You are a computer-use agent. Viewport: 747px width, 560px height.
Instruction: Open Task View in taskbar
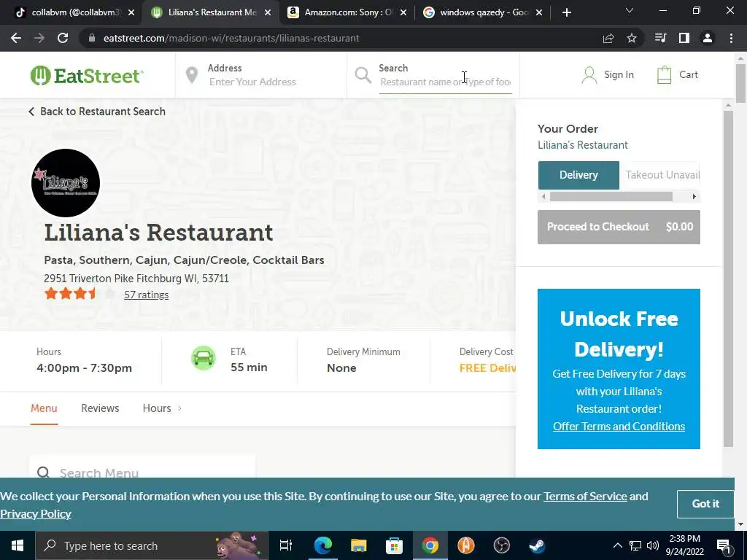[286, 545]
